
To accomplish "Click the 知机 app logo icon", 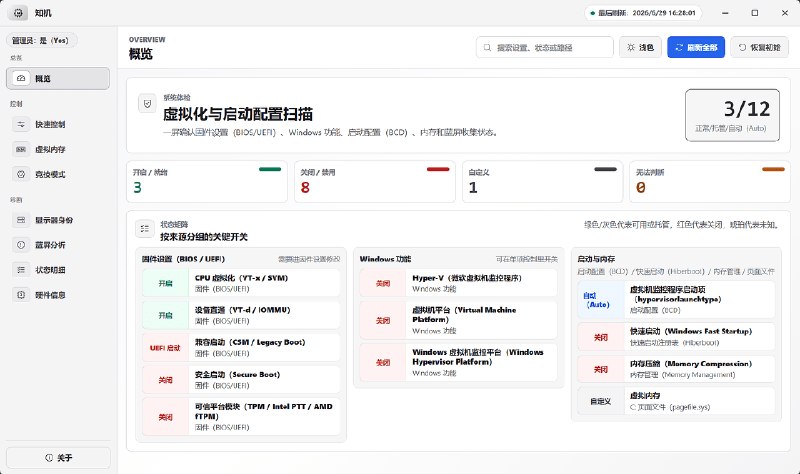I will click(x=18, y=13).
